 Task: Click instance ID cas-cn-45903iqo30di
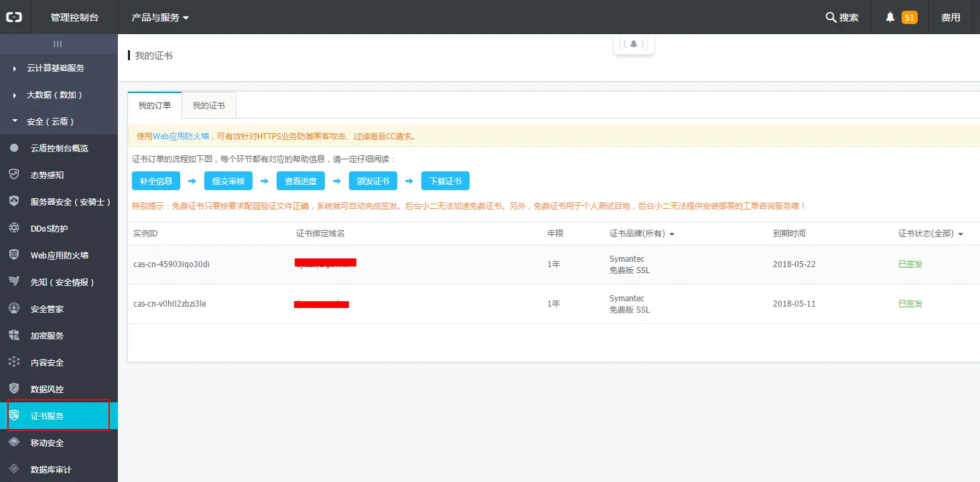(171, 264)
